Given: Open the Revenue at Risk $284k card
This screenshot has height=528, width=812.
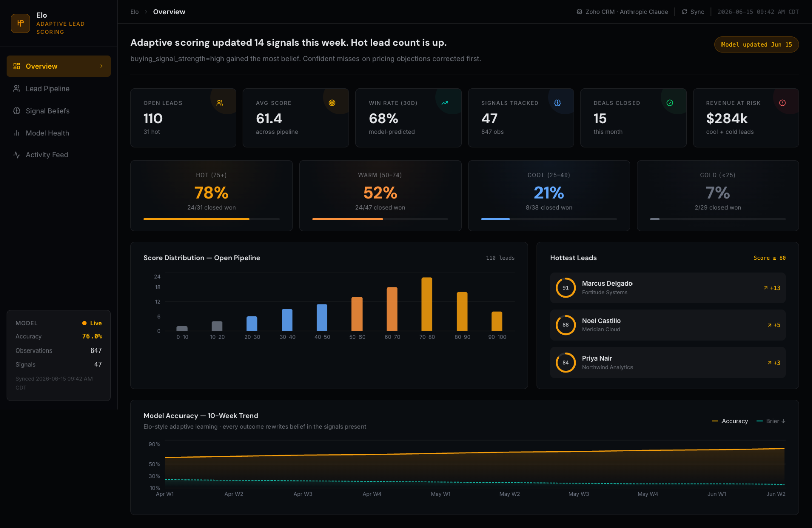Looking at the screenshot, I should [x=746, y=118].
